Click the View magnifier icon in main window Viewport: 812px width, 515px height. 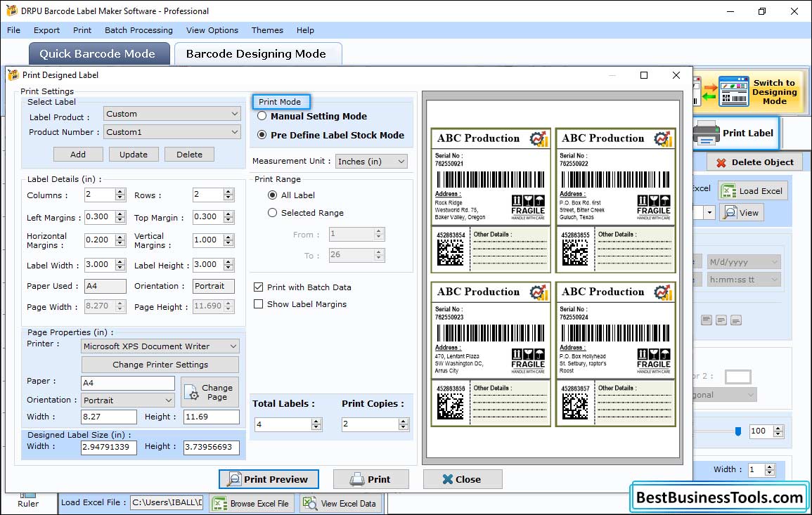point(730,212)
